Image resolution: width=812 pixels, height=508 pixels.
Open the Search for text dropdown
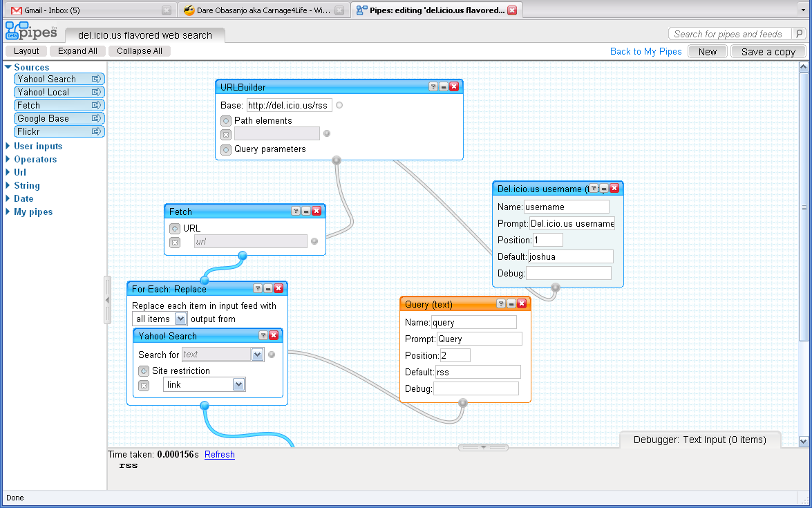point(257,355)
